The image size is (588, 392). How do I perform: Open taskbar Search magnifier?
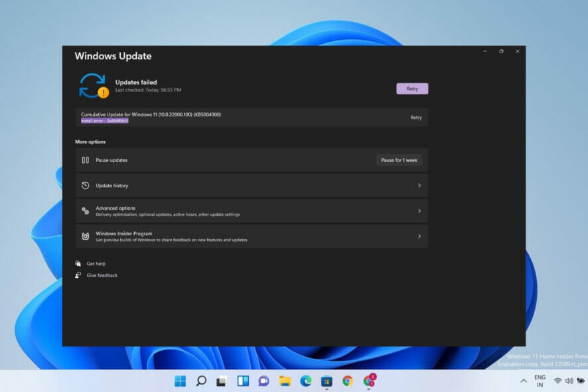201,381
